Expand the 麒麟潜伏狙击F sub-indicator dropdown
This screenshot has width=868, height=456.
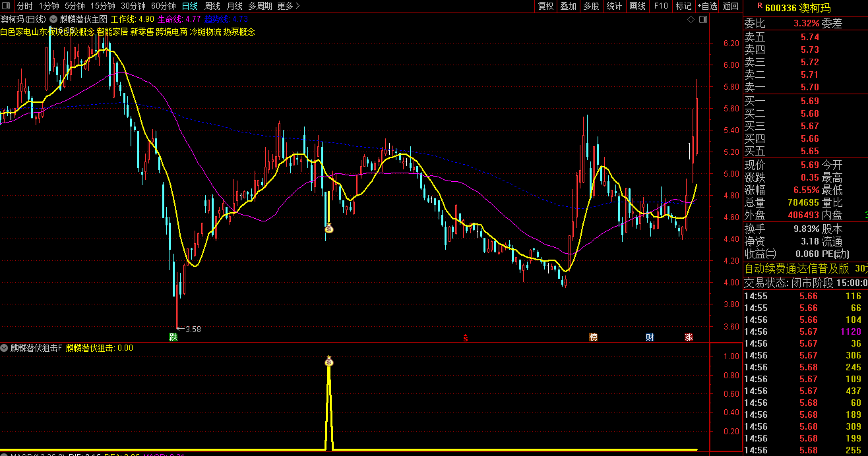click(x=5, y=348)
